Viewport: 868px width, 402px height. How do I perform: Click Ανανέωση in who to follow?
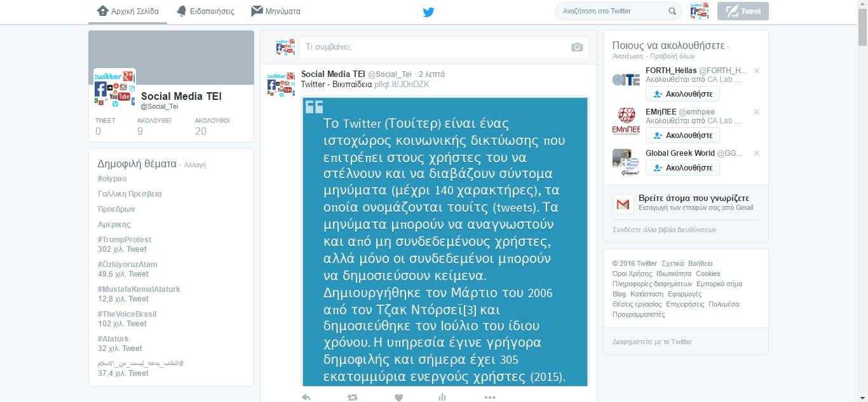click(628, 56)
